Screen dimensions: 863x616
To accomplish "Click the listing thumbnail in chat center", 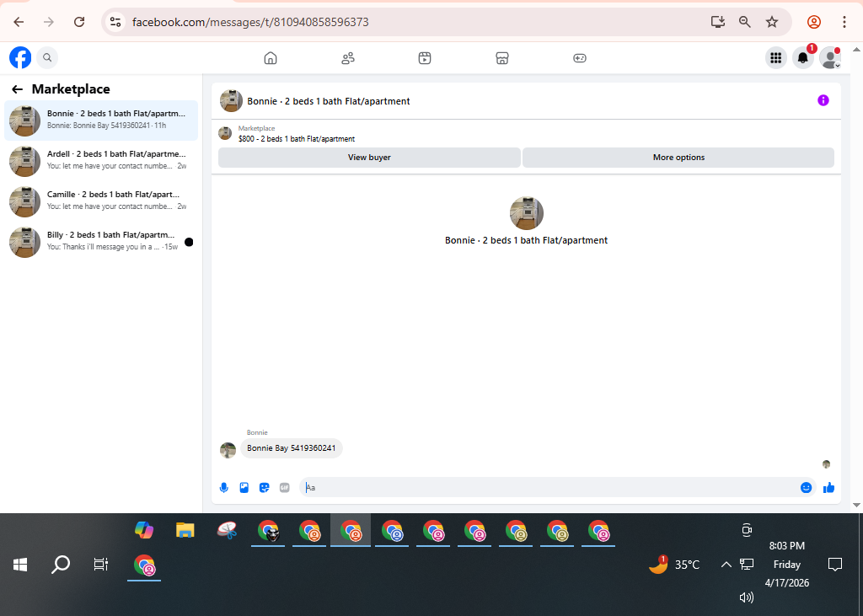I will click(527, 213).
